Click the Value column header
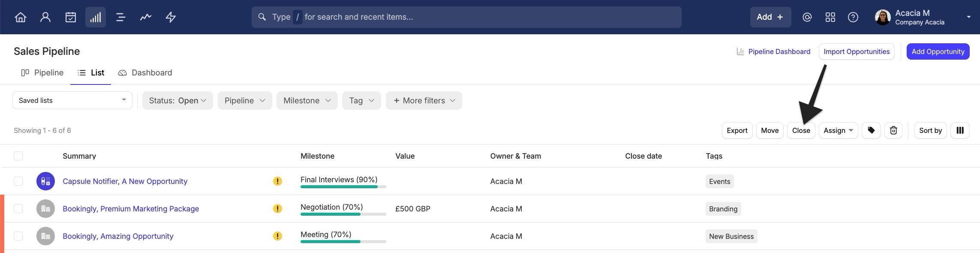The image size is (980, 253). (x=405, y=156)
